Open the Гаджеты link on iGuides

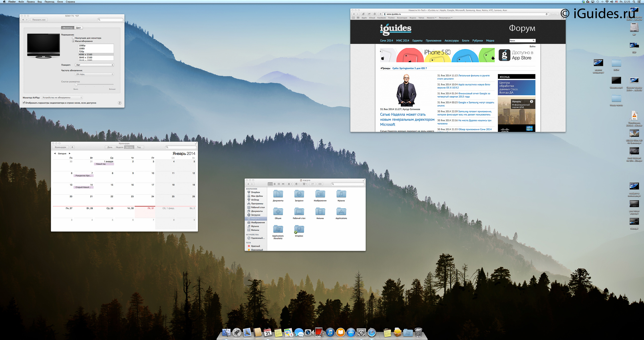[417, 41]
